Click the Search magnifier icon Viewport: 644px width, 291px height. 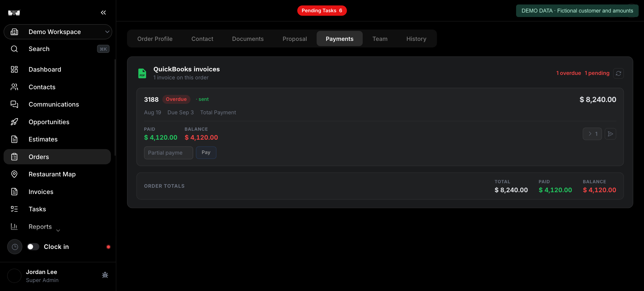tap(14, 49)
